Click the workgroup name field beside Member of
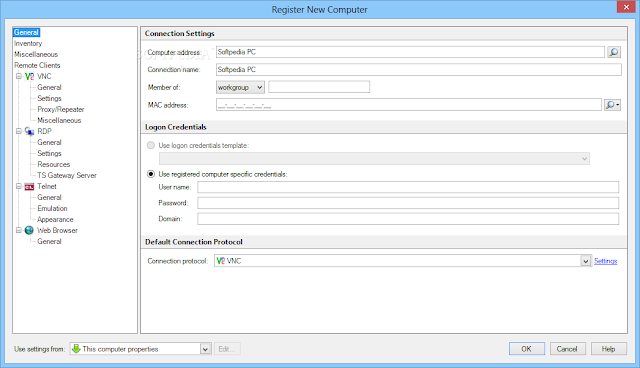The image size is (640, 368). pos(319,87)
